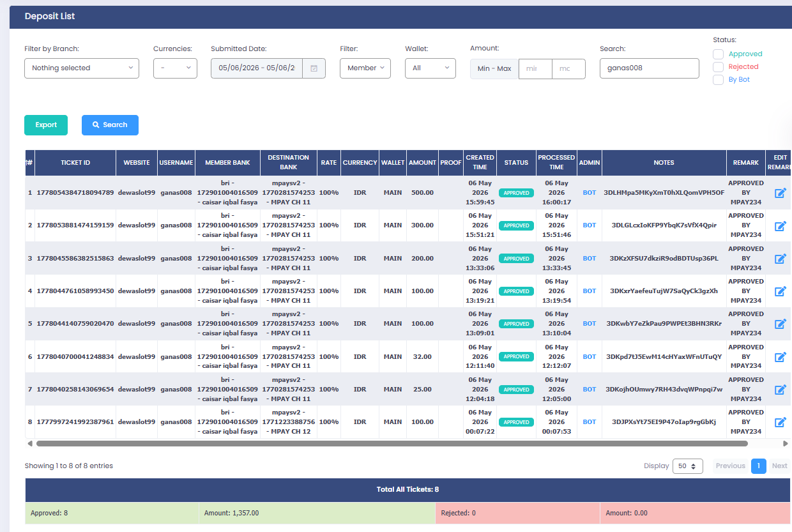This screenshot has width=792, height=532.
Task: Open the Filter by Branch dropdown
Action: [82, 68]
